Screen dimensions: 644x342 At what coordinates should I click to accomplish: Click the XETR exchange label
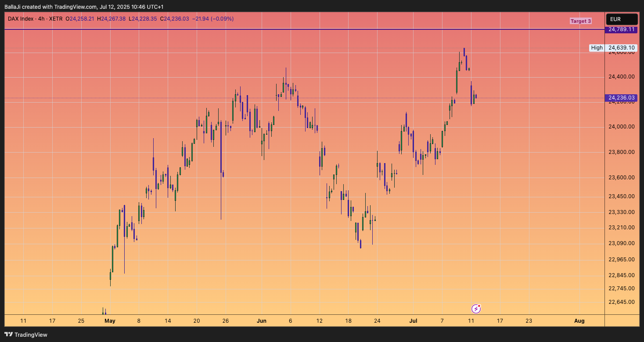pyautogui.click(x=55, y=19)
